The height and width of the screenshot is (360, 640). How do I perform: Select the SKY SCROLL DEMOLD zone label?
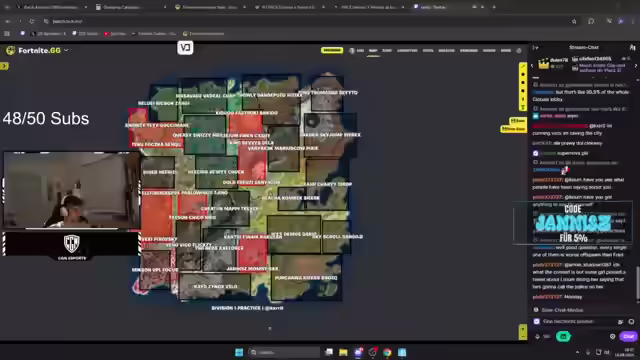[x=338, y=236]
